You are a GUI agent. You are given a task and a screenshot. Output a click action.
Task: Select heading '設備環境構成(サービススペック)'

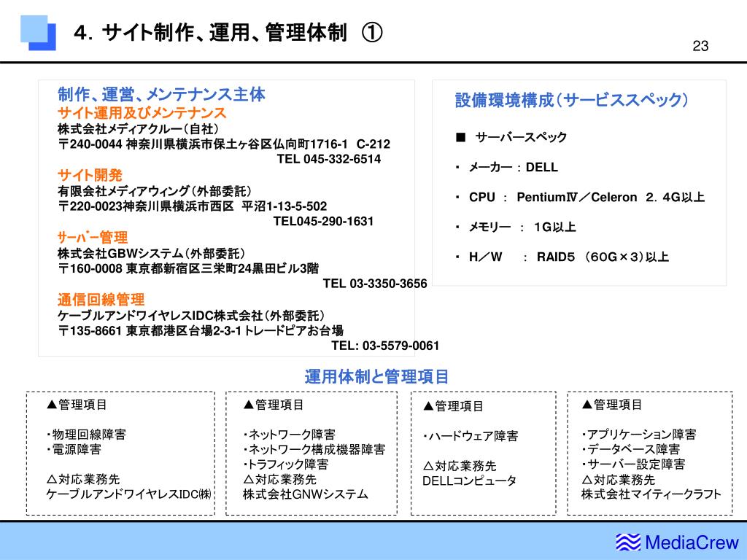point(571,100)
